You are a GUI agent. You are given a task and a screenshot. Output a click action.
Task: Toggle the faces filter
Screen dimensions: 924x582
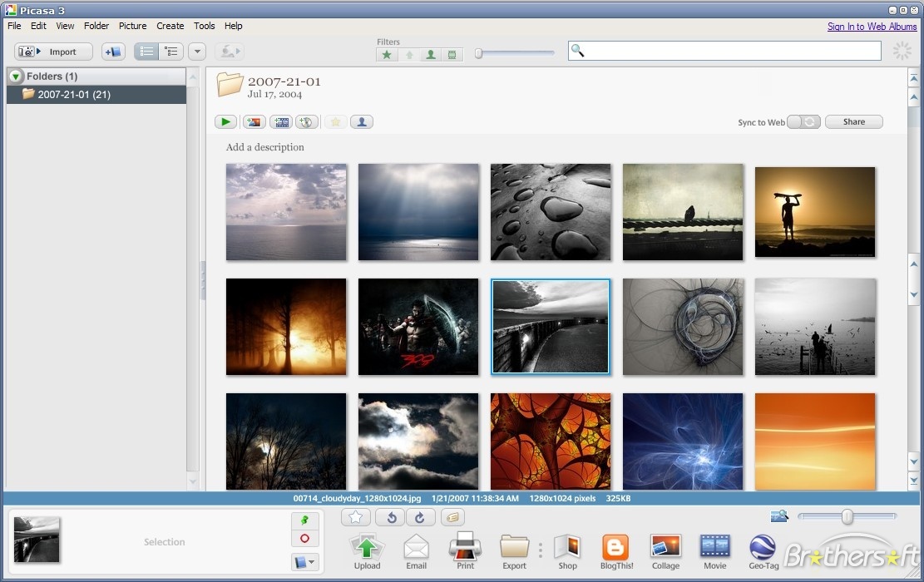pos(431,55)
